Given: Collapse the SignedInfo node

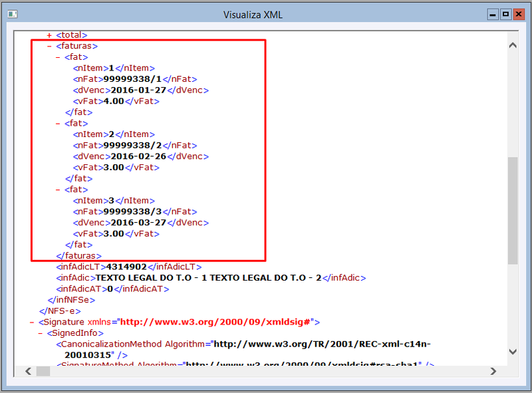Looking at the screenshot, I should (x=41, y=333).
